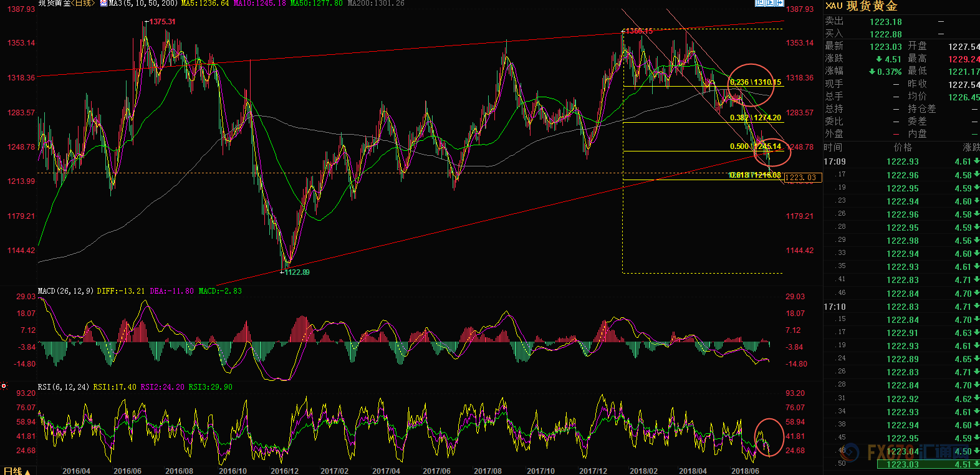Screen dimensions: 980x475
Task: Click the MA200:1301.26 value label
Action: (x=376, y=3)
